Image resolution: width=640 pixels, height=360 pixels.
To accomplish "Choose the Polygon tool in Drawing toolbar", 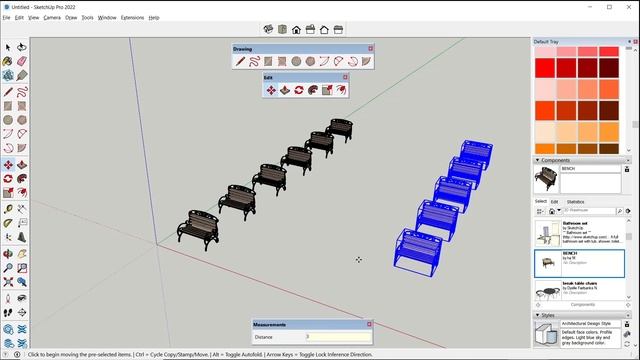I will tap(310, 62).
